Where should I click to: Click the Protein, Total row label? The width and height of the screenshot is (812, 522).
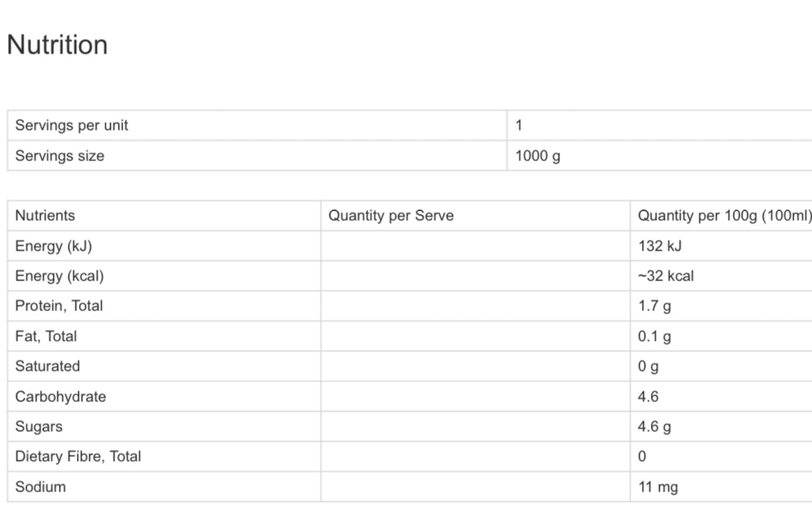click(59, 306)
